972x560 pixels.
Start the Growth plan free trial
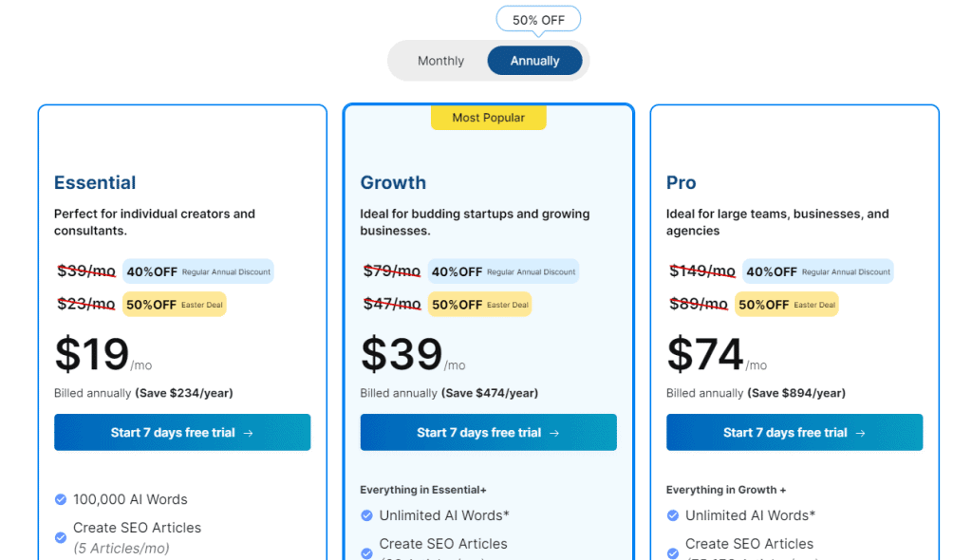coord(489,432)
